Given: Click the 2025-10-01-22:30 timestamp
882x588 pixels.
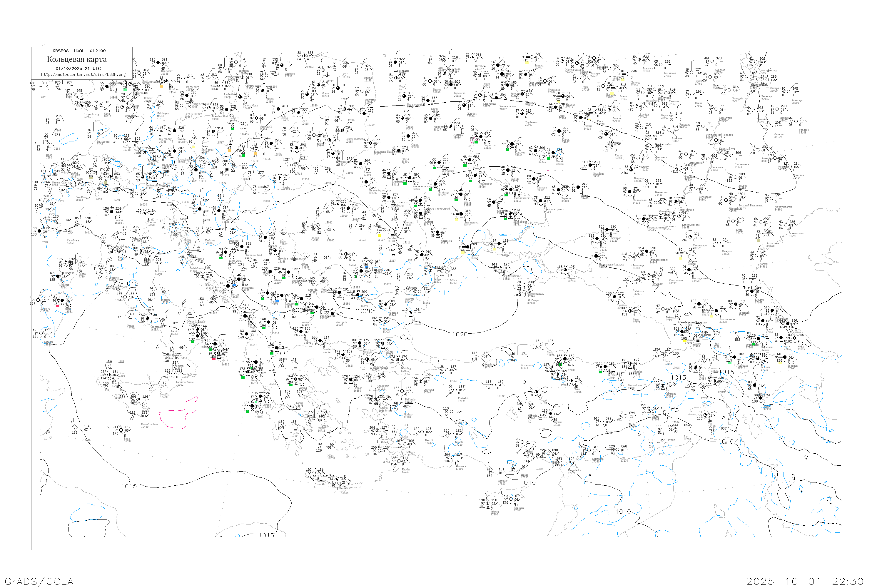Looking at the screenshot, I should tap(805, 581).
